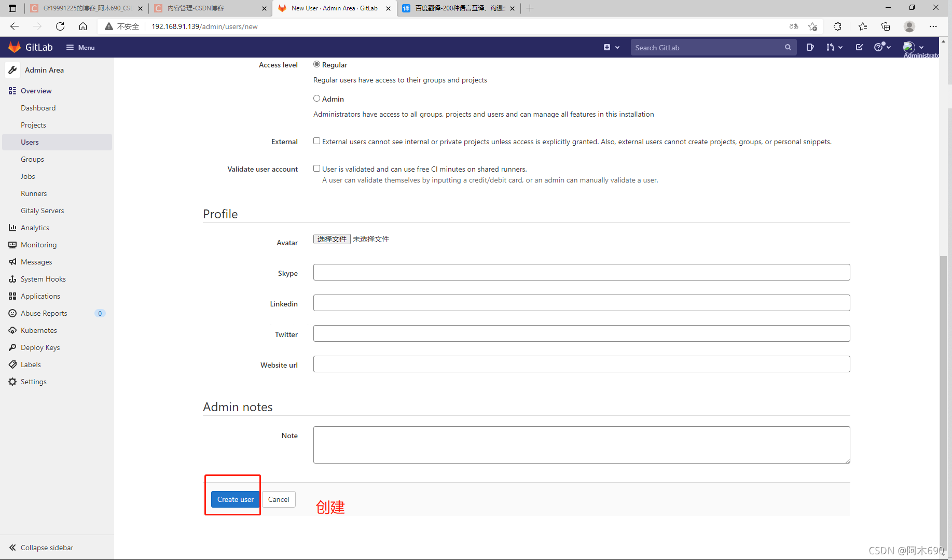Viewport: 952px width, 560px height.
Task: Open Abuse Reports showing 0 count
Action: pyautogui.click(x=43, y=313)
